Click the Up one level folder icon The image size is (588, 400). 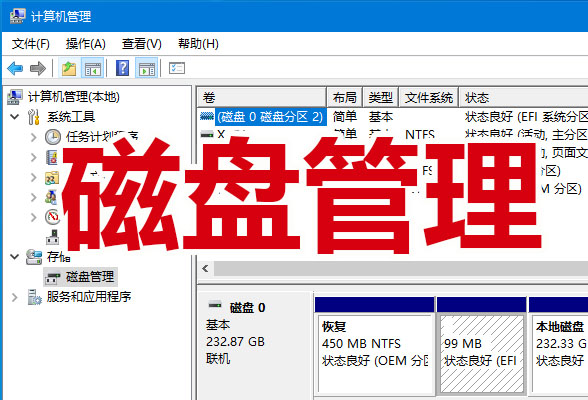(69, 68)
